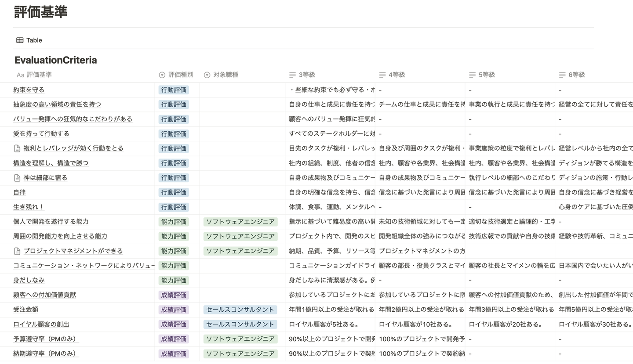Open the 評価種別 column options
This screenshot has height=364, width=633.
coord(181,75)
